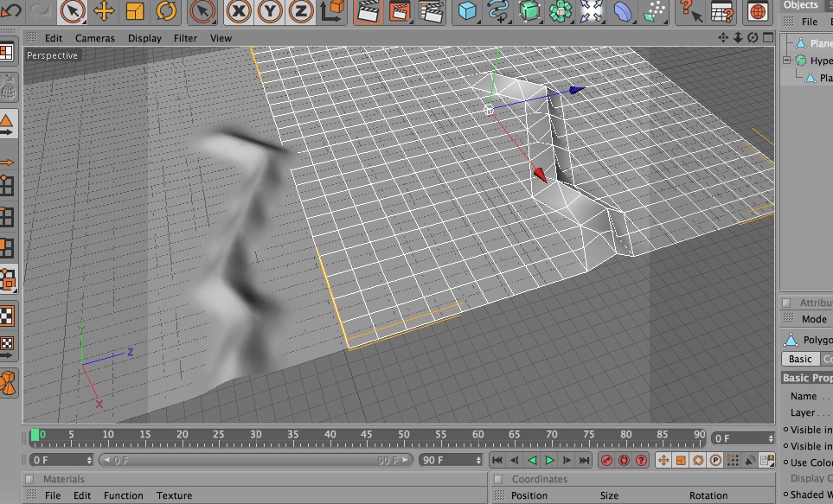Click the red keyframe help question button
The image size is (833, 504).
click(642, 461)
